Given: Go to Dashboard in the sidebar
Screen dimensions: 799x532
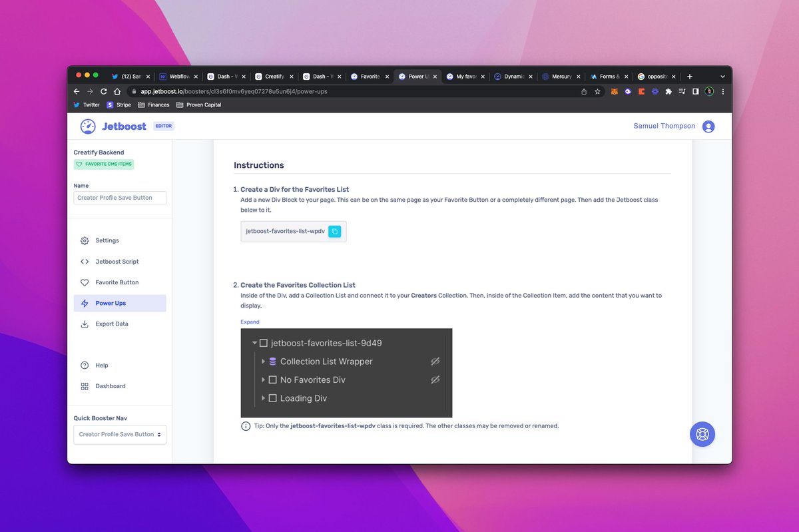Looking at the screenshot, I should (x=120, y=386).
